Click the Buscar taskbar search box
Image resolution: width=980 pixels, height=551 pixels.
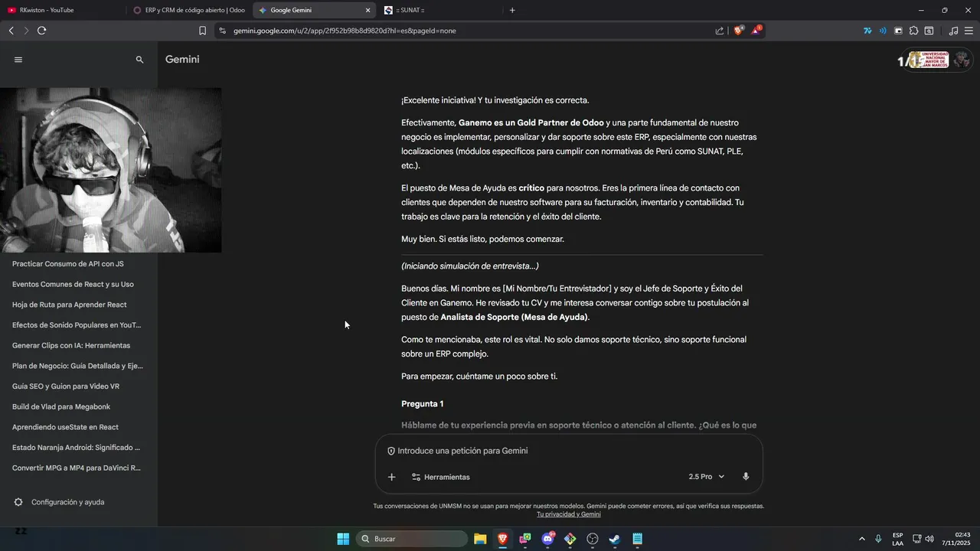(x=412, y=539)
